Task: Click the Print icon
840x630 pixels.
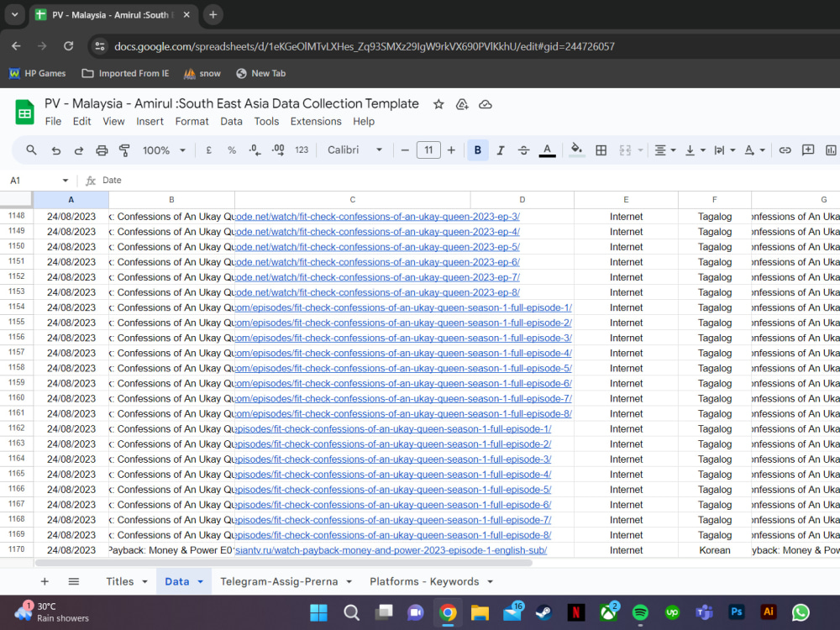Action: (102, 150)
